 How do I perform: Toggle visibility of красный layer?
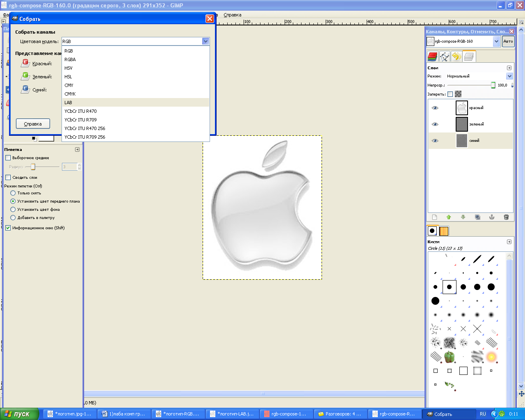click(x=435, y=108)
